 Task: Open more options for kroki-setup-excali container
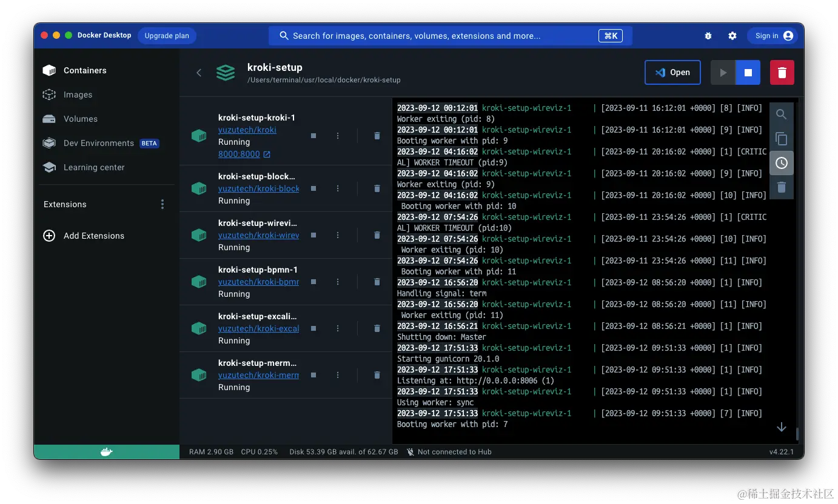pos(338,328)
